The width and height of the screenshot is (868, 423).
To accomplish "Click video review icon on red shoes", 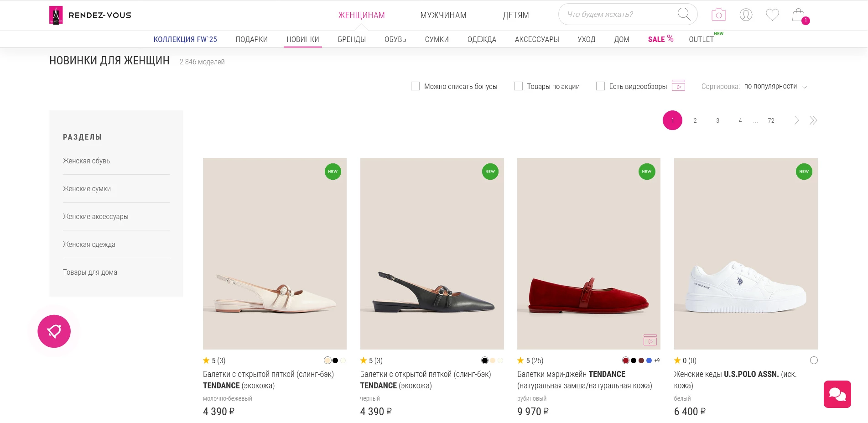I will [650, 340].
